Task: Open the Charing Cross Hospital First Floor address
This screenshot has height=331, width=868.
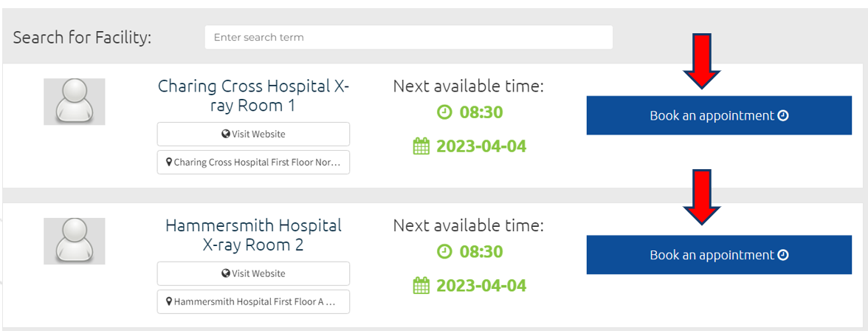Action: click(x=254, y=163)
